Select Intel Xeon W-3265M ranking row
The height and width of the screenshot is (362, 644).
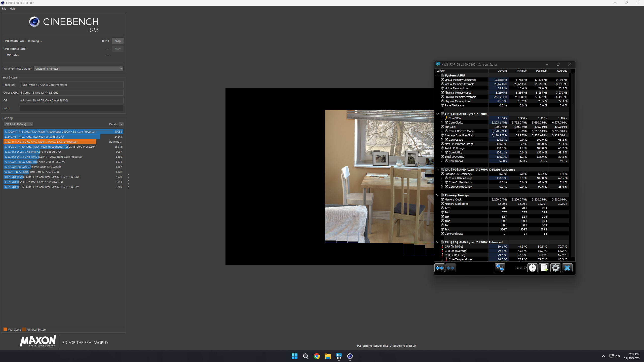click(x=63, y=137)
